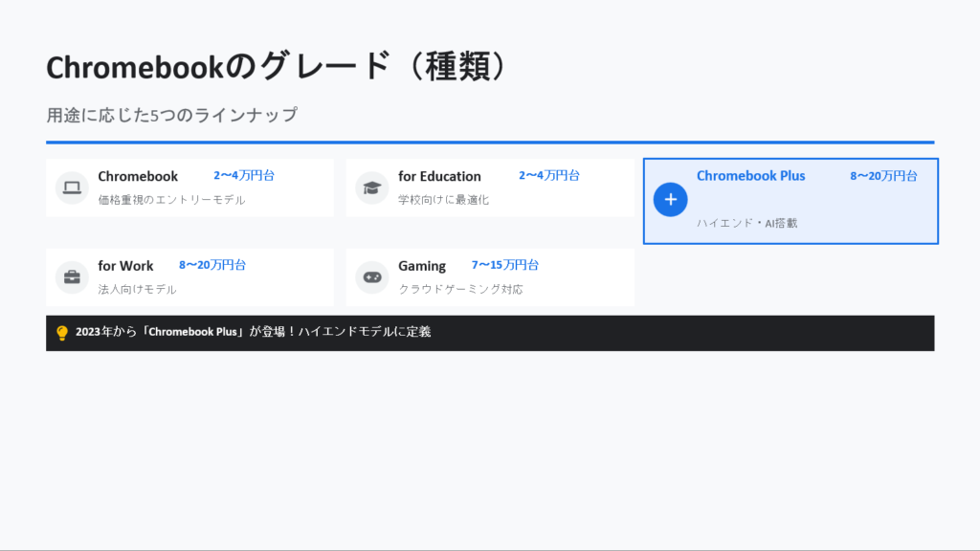
Task: Click the dark banner about 2023年 Chromebook Plus
Action: point(490,333)
